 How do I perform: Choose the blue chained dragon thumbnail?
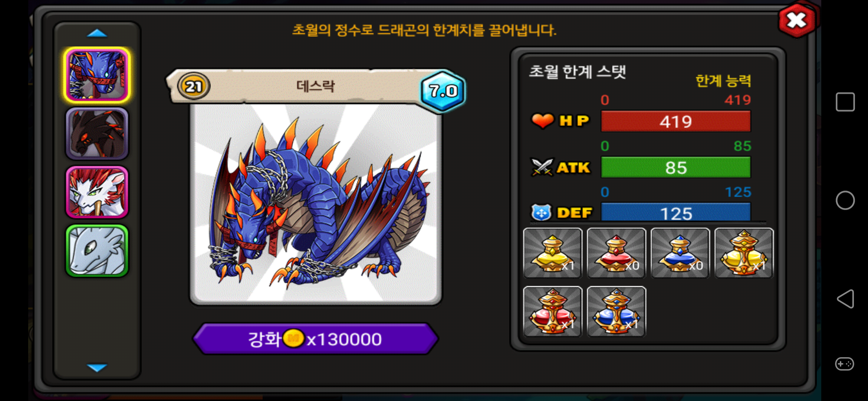coord(97,75)
